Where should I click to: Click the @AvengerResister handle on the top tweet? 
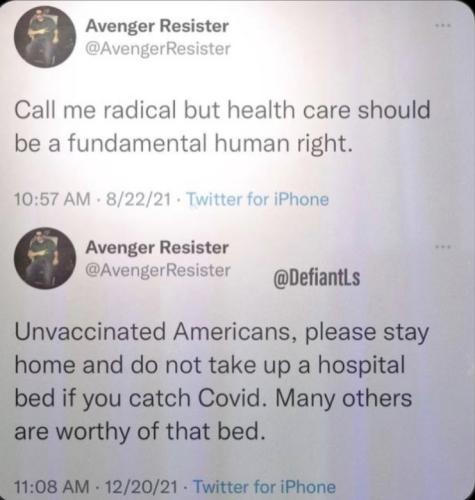tap(158, 49)
